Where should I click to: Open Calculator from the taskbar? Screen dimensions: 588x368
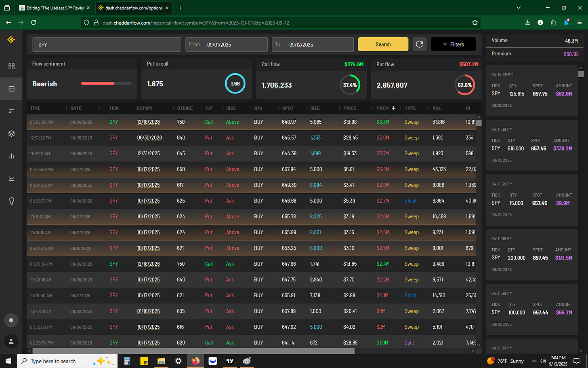tap(127, 361)
